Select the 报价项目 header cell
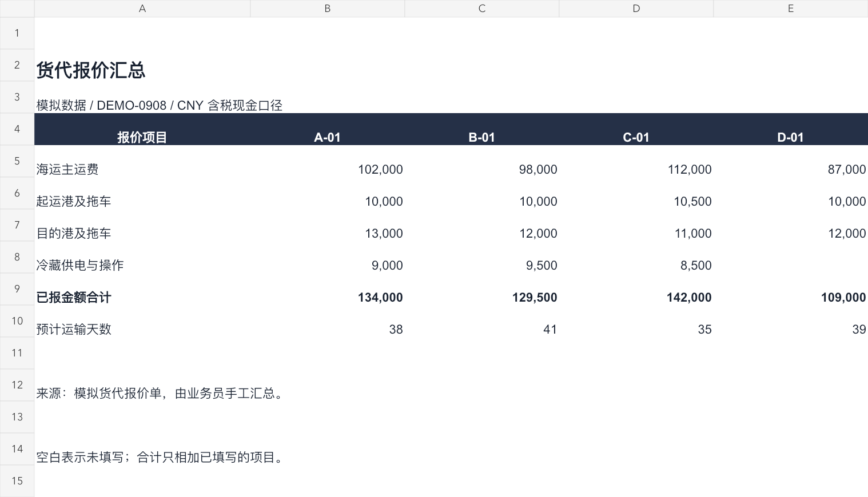 (142, 129)
